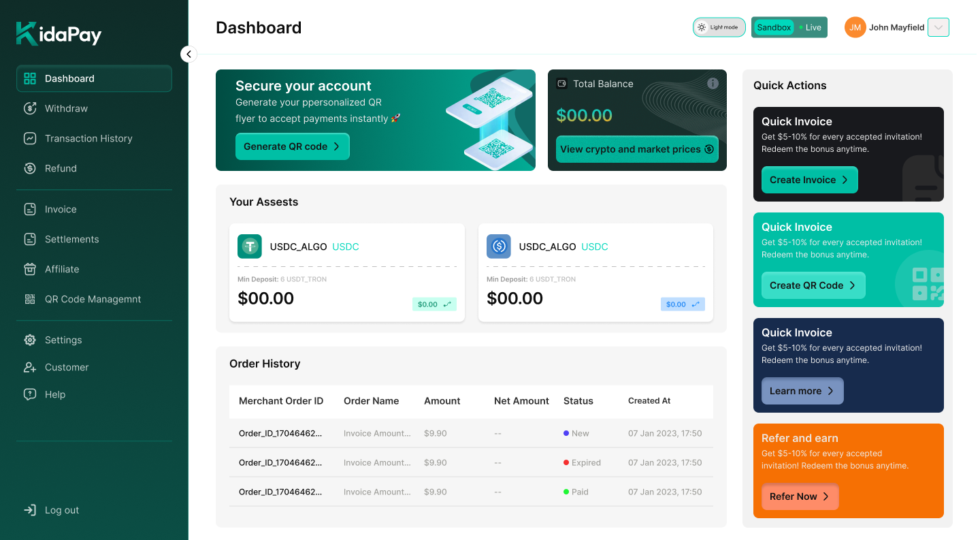Click the JM user avatar
The height and width of the screenshot is (540, 980).
click(855, 27)
